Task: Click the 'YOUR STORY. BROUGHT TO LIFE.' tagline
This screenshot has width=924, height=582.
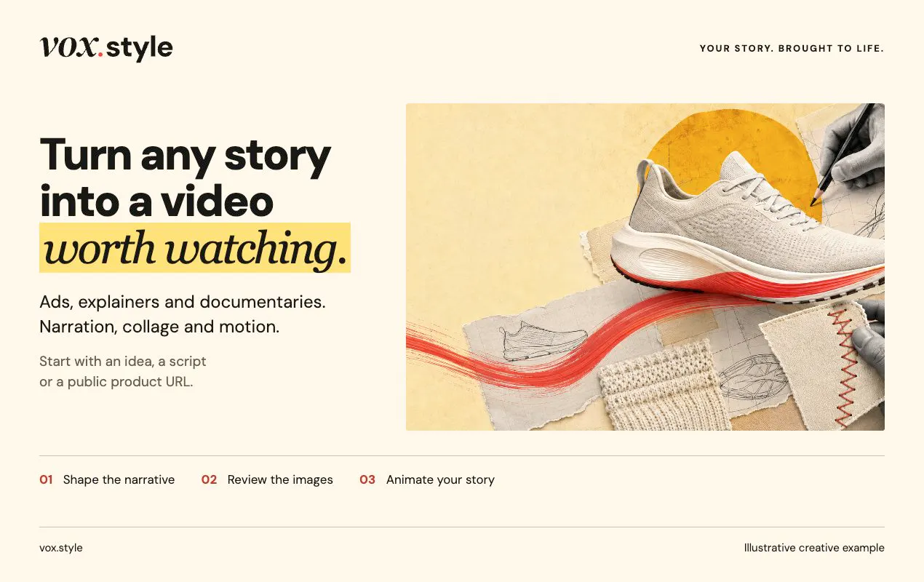Action: click(x=792, y=49)
